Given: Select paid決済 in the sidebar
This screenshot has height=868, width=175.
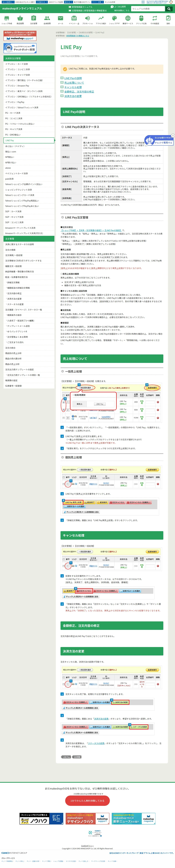Looking at the screenshot, I should (29, 179).
